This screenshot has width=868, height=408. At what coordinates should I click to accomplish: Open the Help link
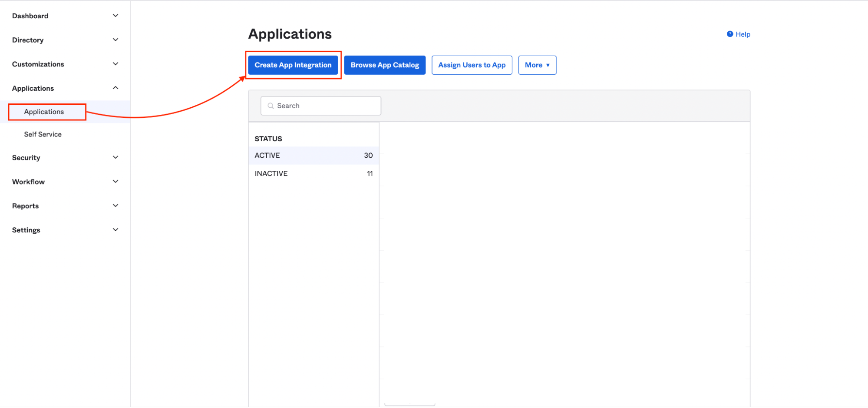[743, 34]
